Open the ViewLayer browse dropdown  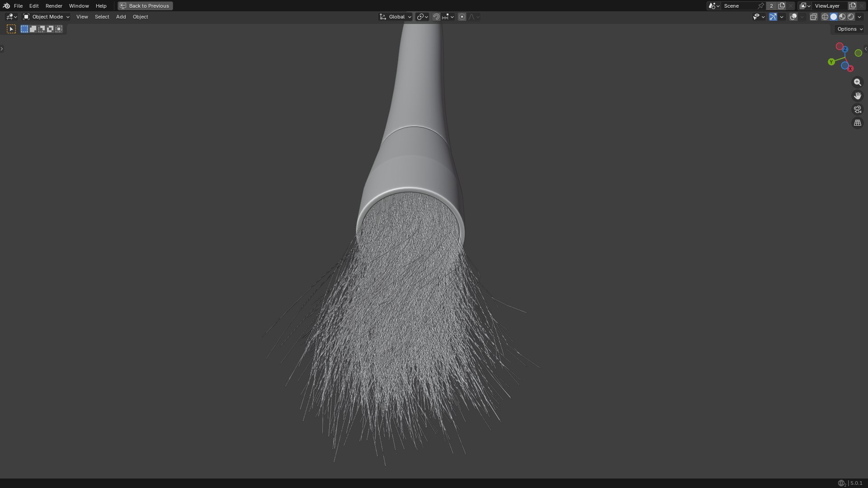805,6
